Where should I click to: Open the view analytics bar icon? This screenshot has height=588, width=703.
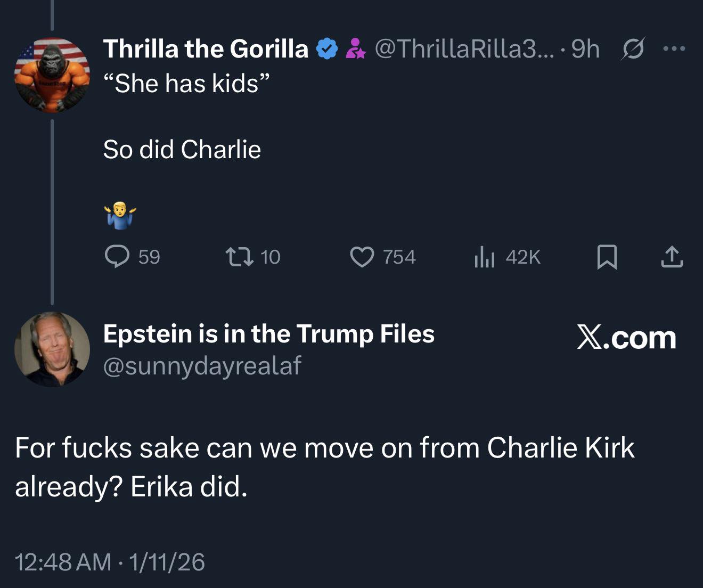click(x=484, y=257)
